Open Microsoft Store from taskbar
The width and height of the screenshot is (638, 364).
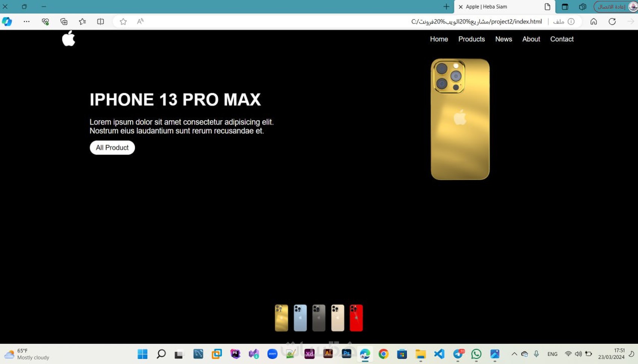[402, 354]
